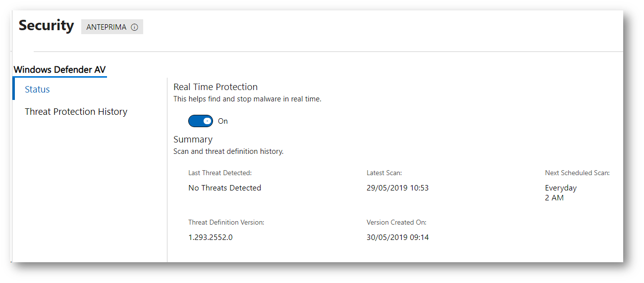This screenshot has height=283, width=644.
Task: Click the Threat Definition Version label
Action: click(x=226, y=223)
